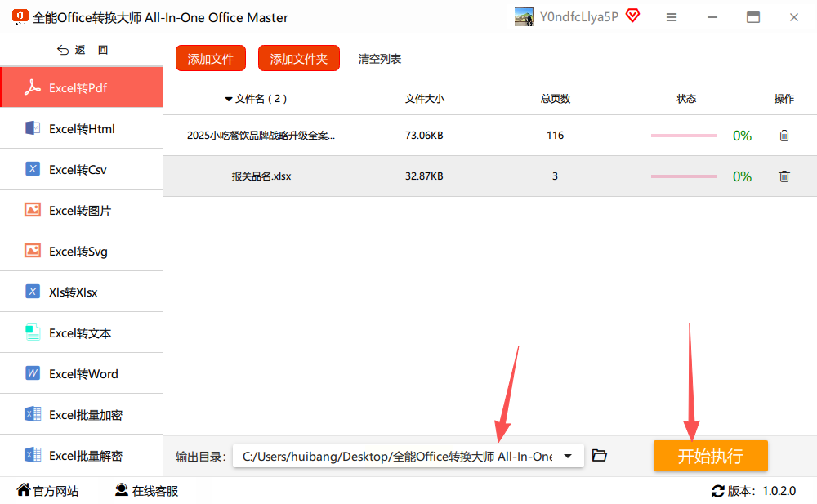
Task: Click the 操作 column header
Action: click(784, 99)
